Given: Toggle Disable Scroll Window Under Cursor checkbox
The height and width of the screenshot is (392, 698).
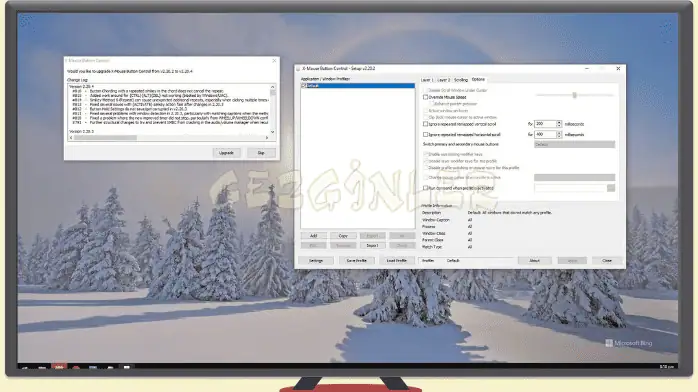Looking at the screenshot, I should point(426,90).
